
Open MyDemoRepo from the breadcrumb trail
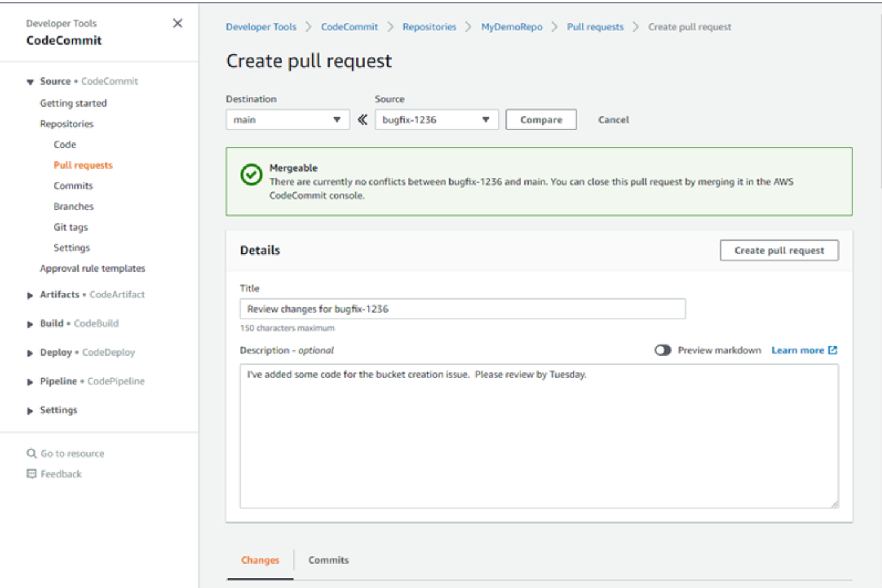511,27
